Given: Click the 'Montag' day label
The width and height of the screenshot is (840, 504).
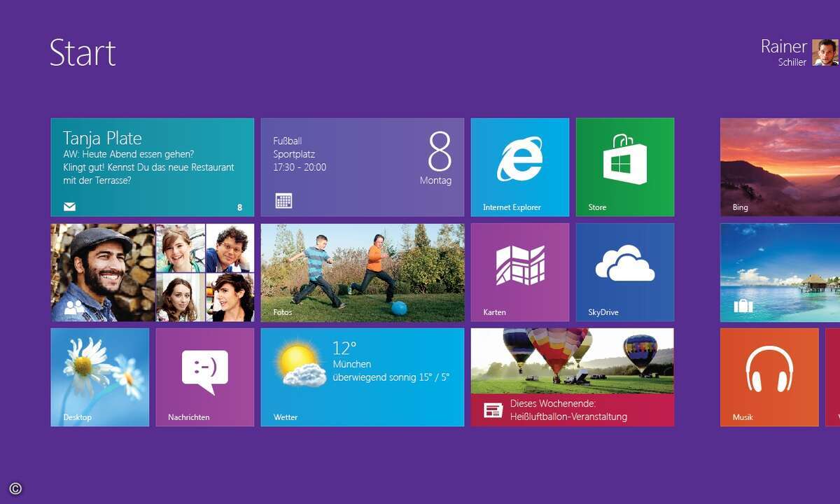Looking at the screenshot, I should click(x=435, y=181).
